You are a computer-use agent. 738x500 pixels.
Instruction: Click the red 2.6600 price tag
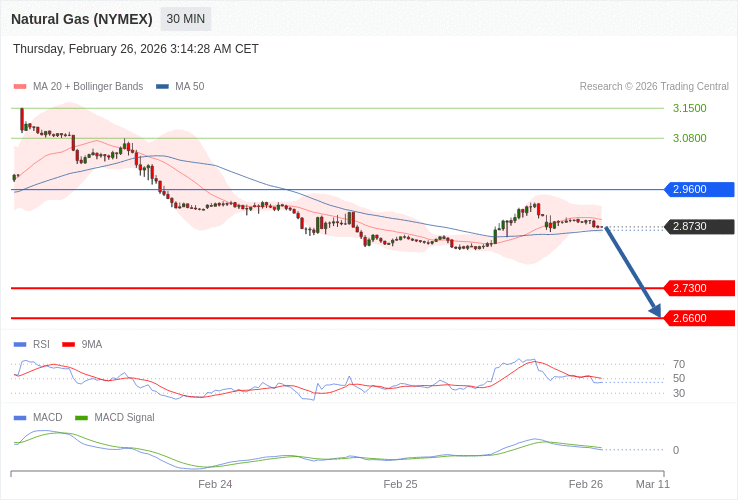tap(699, 318)
